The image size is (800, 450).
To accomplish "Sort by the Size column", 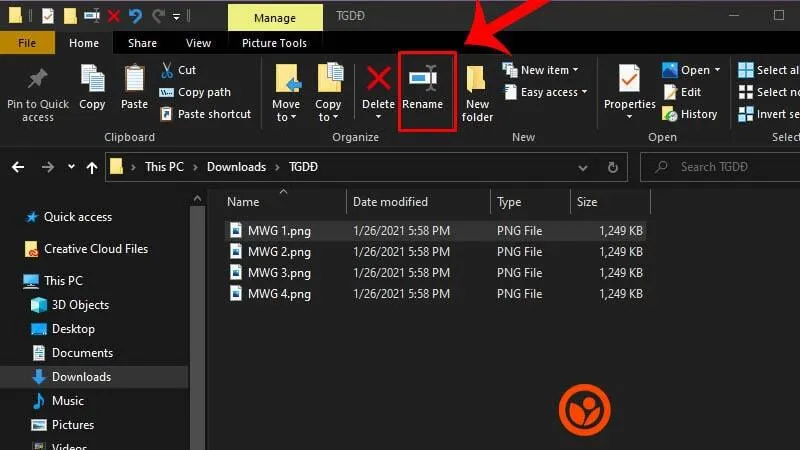I will click(610, 202).
